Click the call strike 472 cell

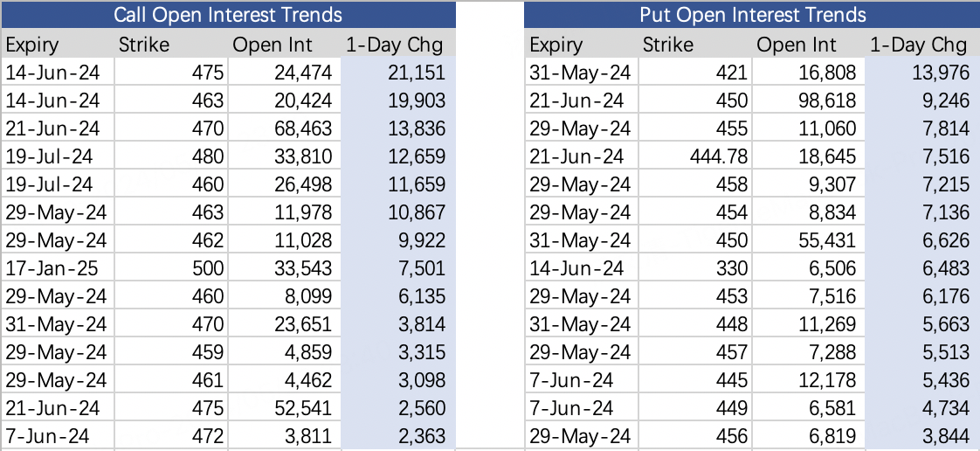point(172,436)
